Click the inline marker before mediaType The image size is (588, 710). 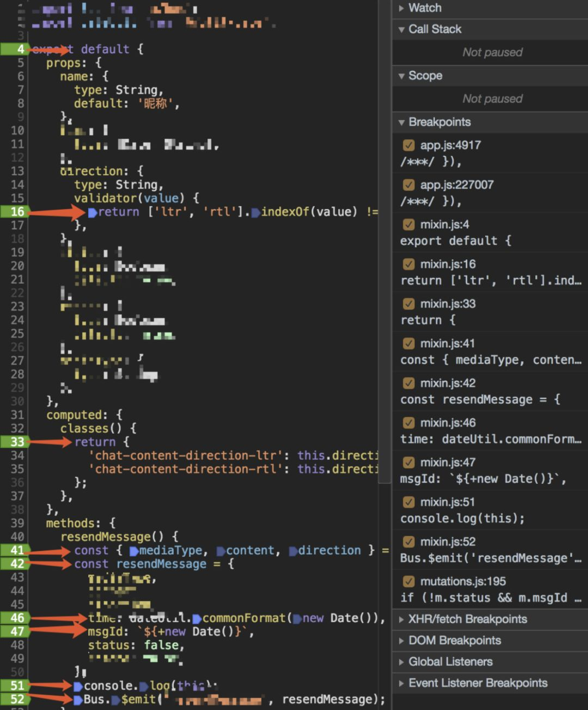coord(134,551)
